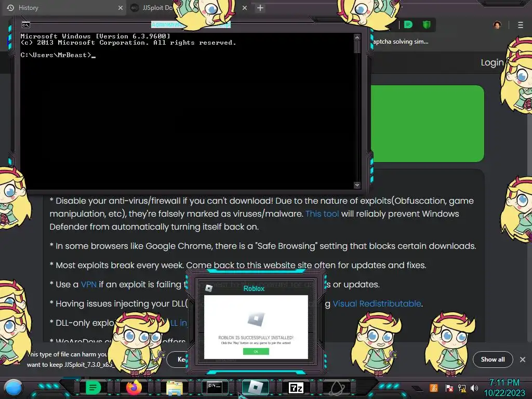The image size is (532, 399).
Task: Click the green shield icon in the browser toolbar
Action: coord(427,24)
